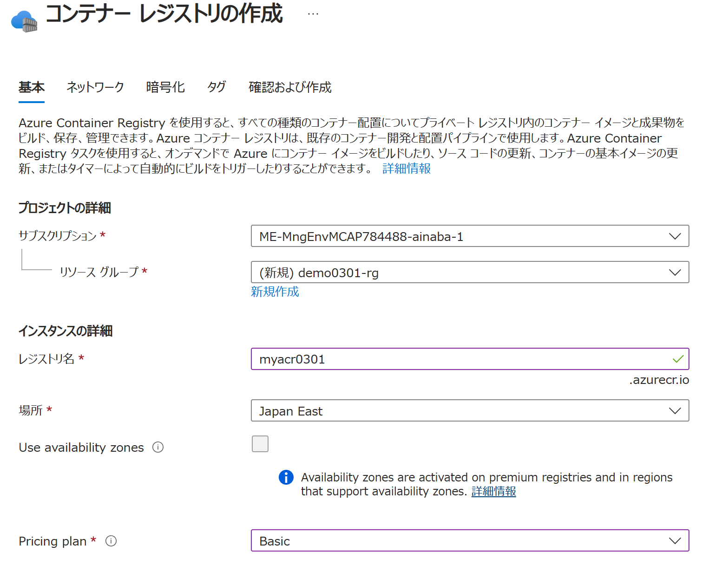Click the サブスクリプション label
Image resolution: width=728 pixels, height=578 pixels.
coord(57,235)
